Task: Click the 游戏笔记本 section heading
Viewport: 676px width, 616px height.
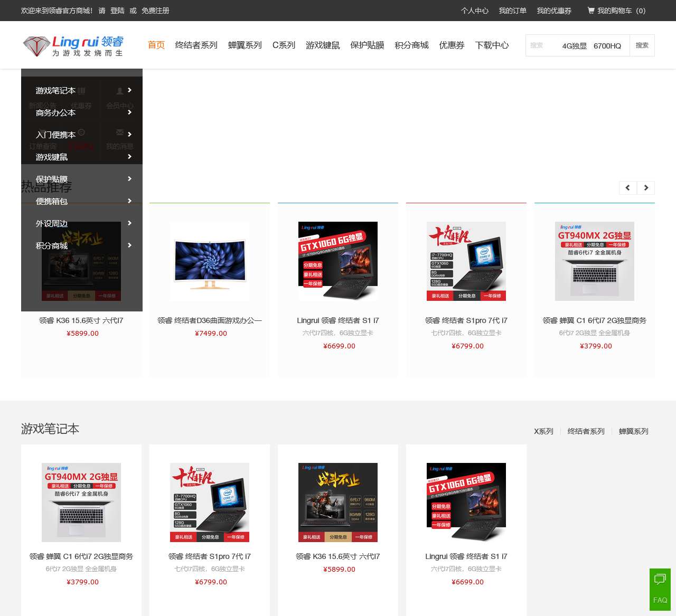Action: coord(50,429)
